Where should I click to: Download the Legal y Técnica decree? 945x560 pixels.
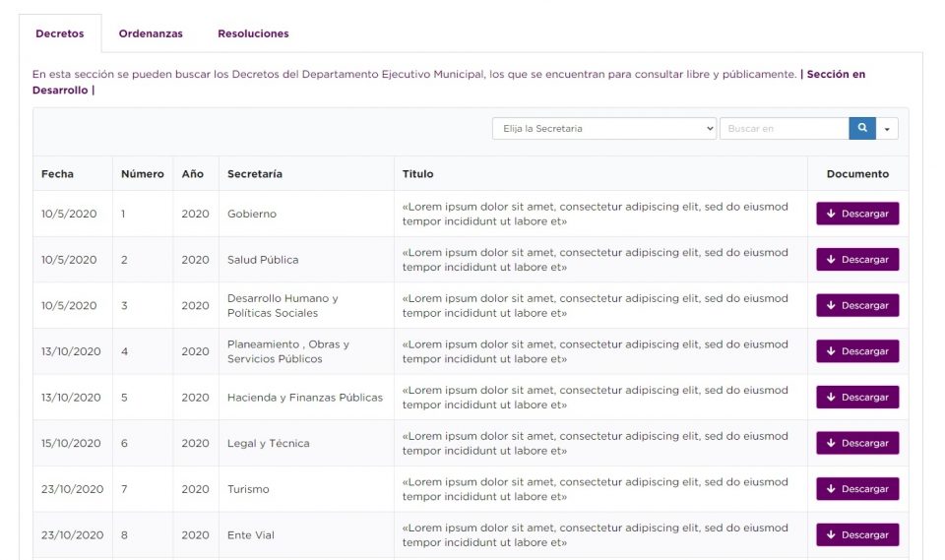tap(856, 443)
